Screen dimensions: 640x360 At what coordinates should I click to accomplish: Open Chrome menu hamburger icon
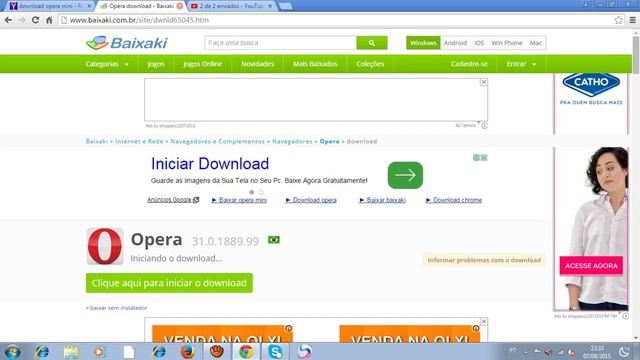[632, 20]
